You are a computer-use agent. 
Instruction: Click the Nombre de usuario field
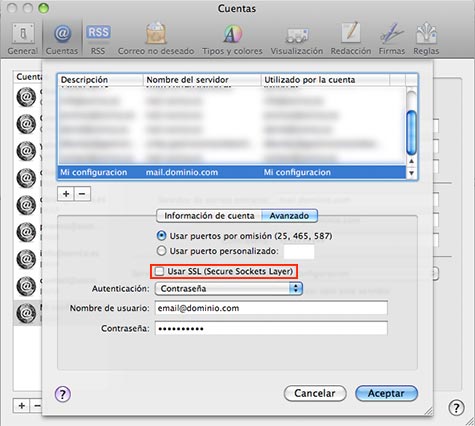[x=271, y=308]
